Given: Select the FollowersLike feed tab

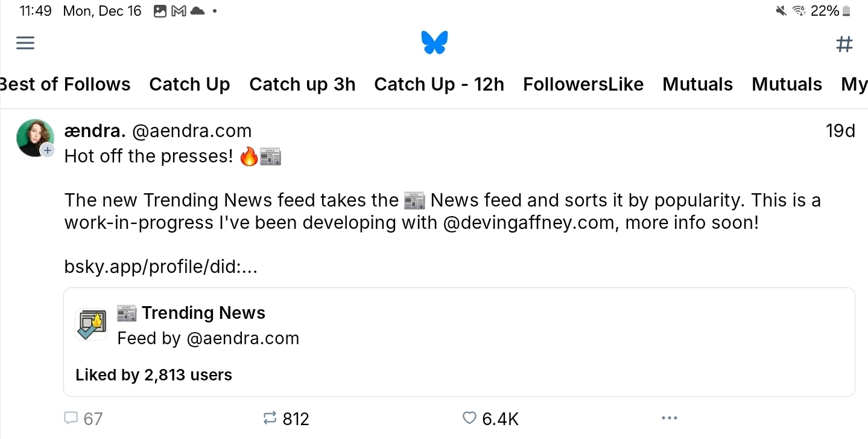Looking at the screenshot, I should click(x=583, y=85).
